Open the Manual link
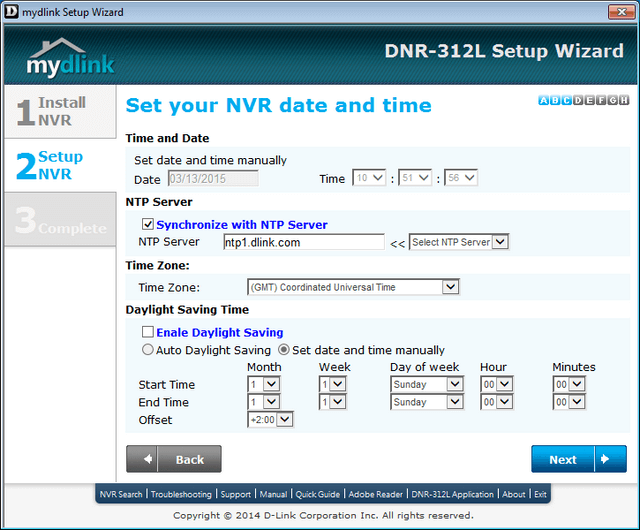 point(273,494)
